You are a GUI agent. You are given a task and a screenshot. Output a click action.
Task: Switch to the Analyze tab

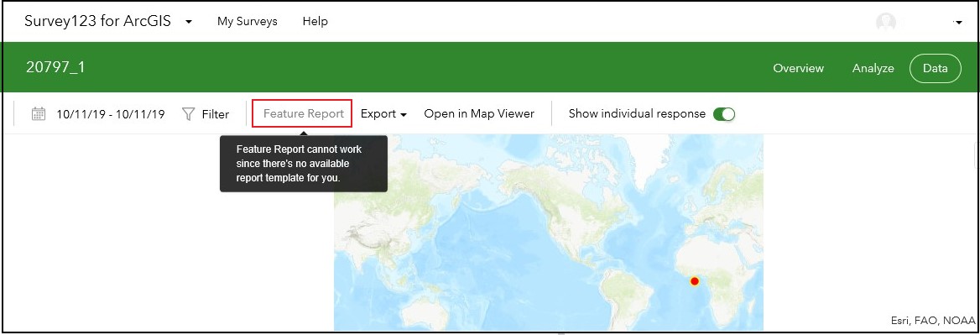[x=873, y=68]
